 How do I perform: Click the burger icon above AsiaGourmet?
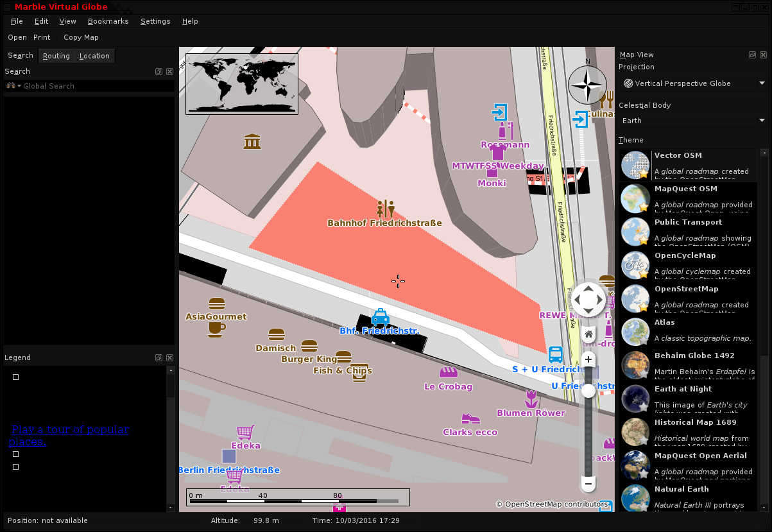[x=217, y=304]
